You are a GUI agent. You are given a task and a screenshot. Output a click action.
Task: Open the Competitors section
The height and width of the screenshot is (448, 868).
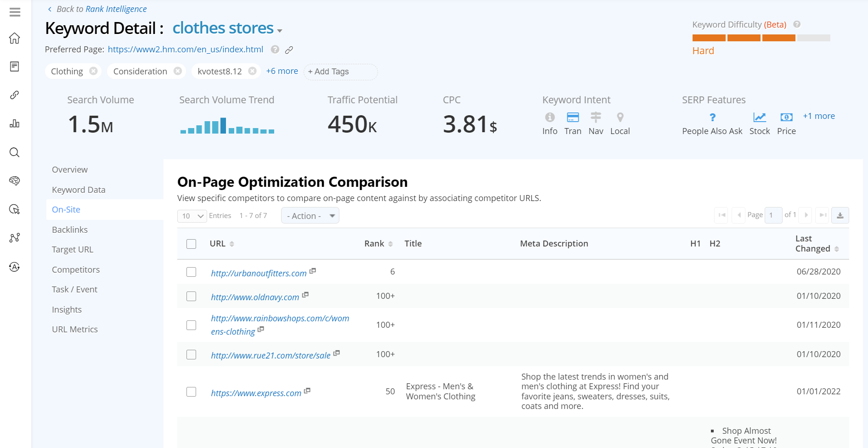click(x=76, y=269)
